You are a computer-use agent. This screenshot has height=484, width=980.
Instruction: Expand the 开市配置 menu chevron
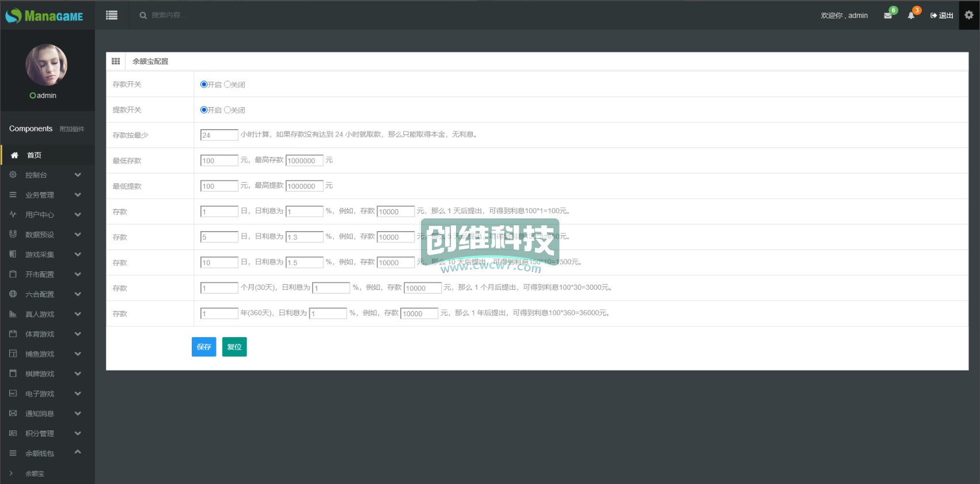coord(78,274)
